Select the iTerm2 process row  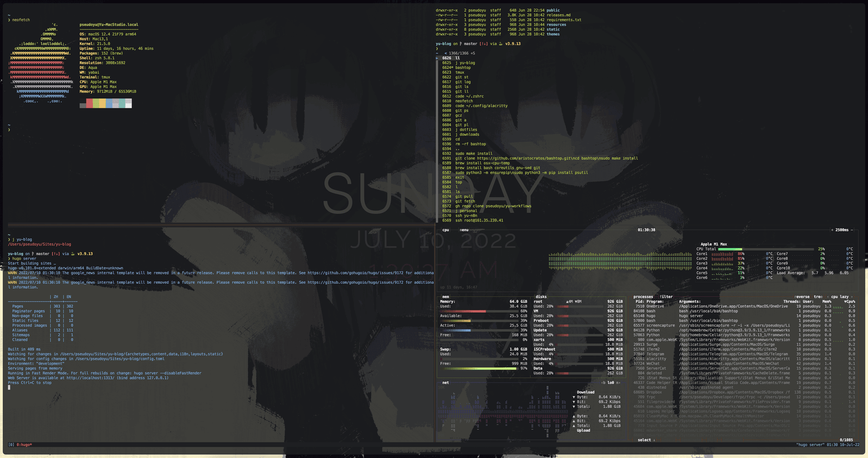744,349
